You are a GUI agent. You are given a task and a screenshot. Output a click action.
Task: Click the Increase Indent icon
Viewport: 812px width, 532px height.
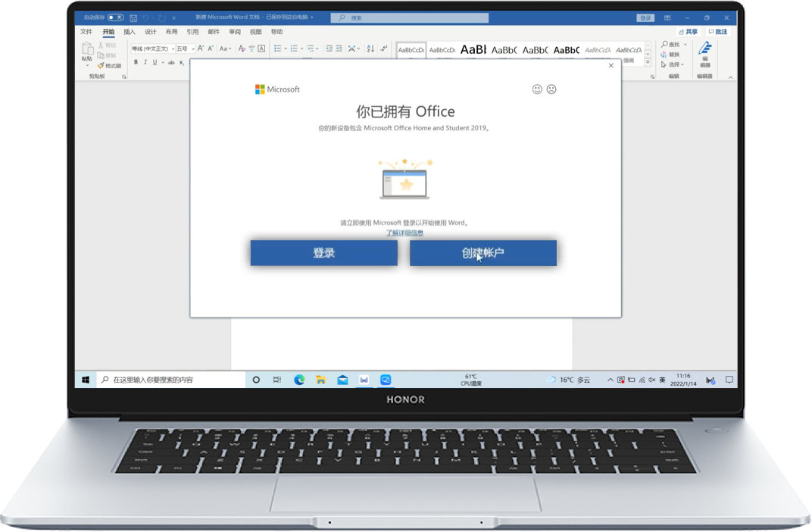(x=339, y=49)
